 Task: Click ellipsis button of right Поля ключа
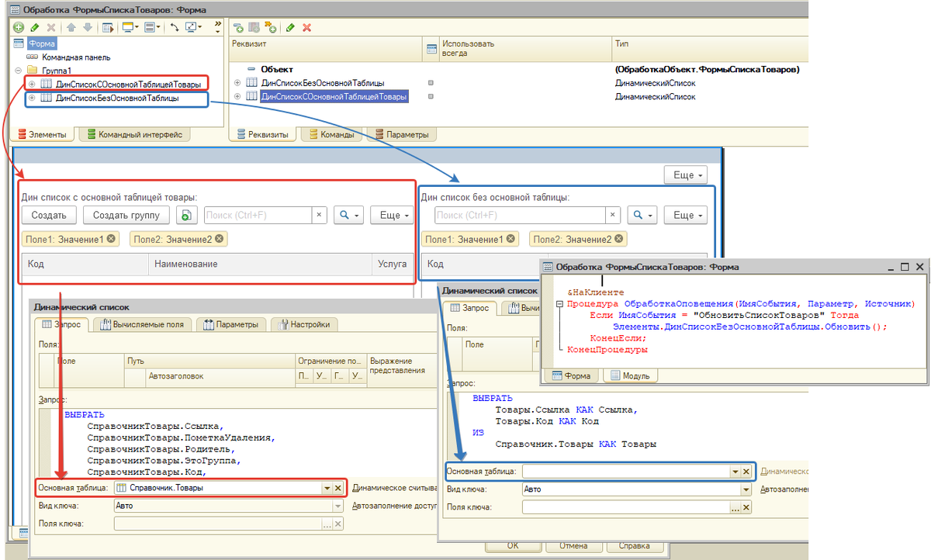(x=735, y=507)
